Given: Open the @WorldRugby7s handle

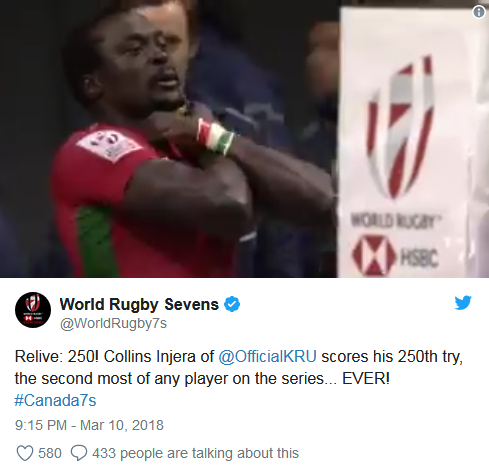Looking at the screenshot, I should [x=113, y=323].
